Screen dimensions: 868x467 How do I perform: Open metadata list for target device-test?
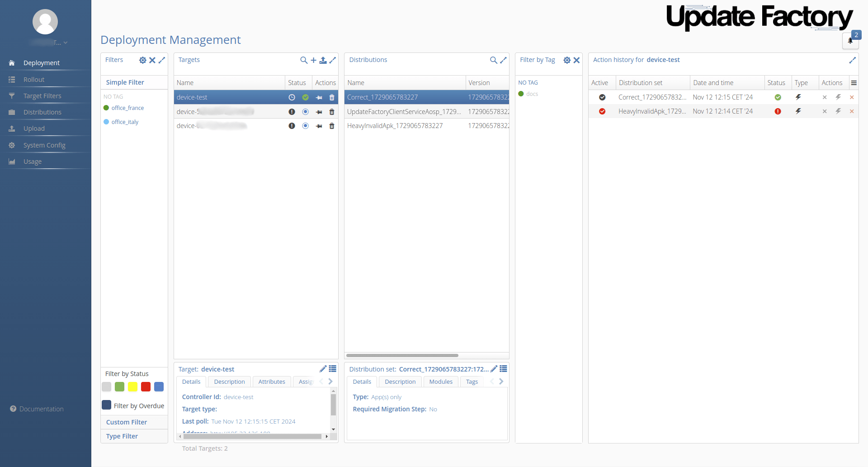(333, 369)
